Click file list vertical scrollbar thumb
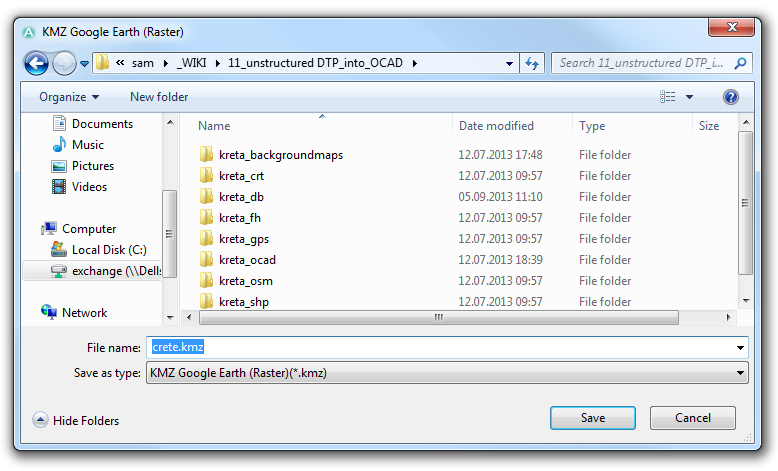The image size is (778, 471). [745, 203]
